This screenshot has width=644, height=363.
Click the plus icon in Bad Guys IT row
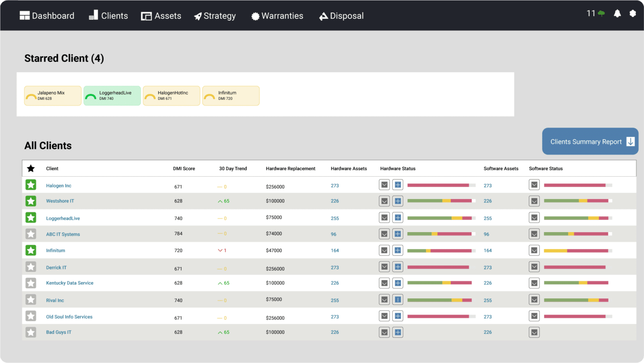click(398, 332)
